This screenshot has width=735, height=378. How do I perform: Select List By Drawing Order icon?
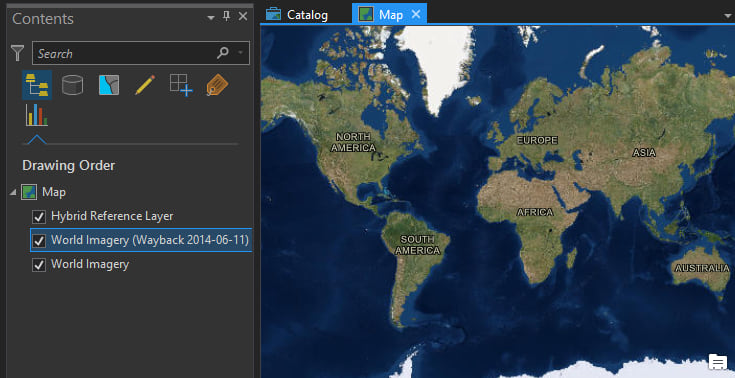coord(37,85)
